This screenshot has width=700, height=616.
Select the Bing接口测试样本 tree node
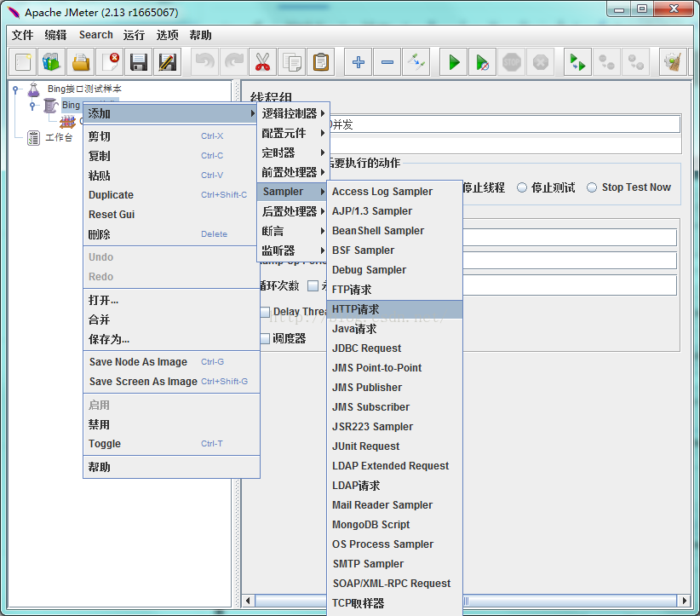(x=84, y=89)
